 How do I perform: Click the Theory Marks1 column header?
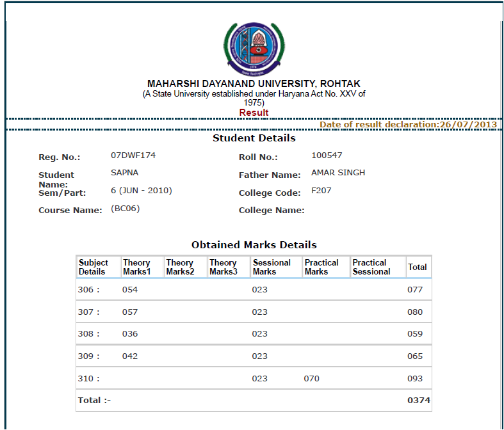point(142,267)
